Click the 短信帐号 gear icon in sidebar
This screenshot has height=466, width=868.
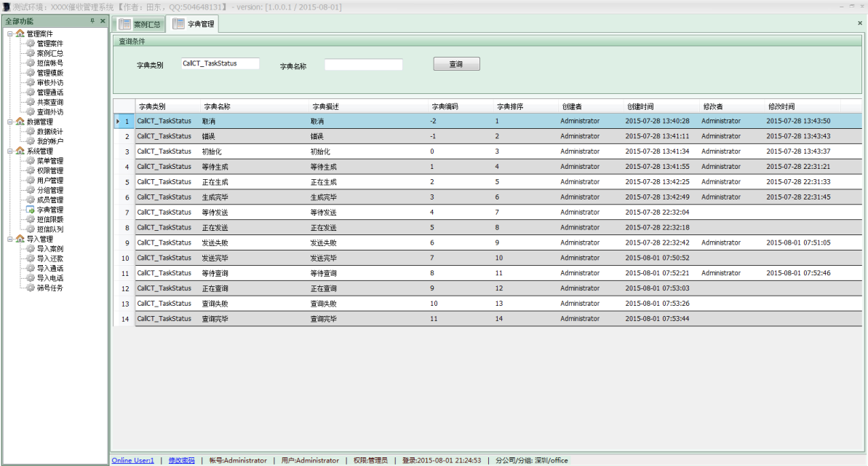coord(31,63)
